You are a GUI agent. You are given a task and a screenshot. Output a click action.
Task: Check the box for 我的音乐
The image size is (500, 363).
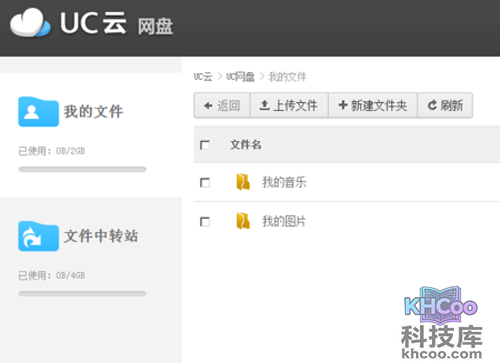point(205,183)
